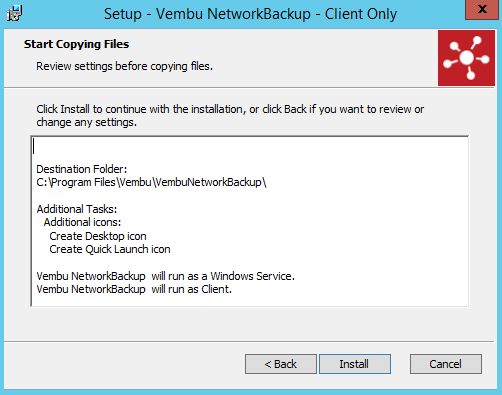Click the Create Desktop icon line
This screenshot has height=395, width=502.
pos(98,236)
